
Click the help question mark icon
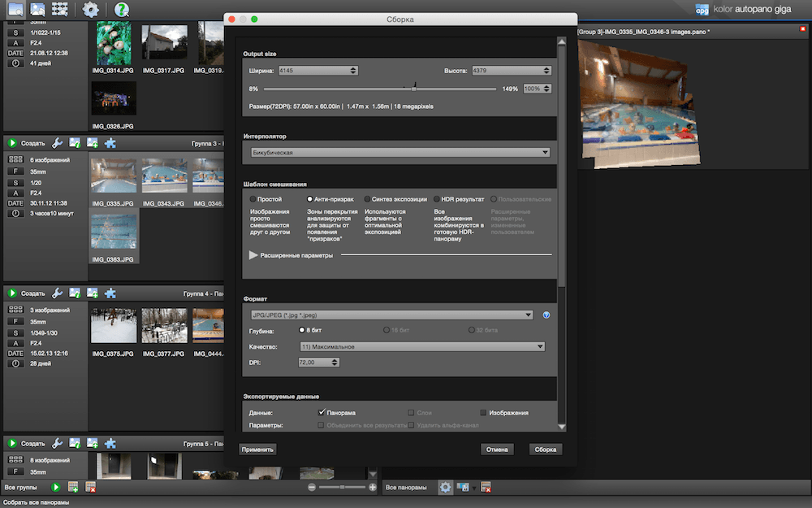(x=121, y=10)
